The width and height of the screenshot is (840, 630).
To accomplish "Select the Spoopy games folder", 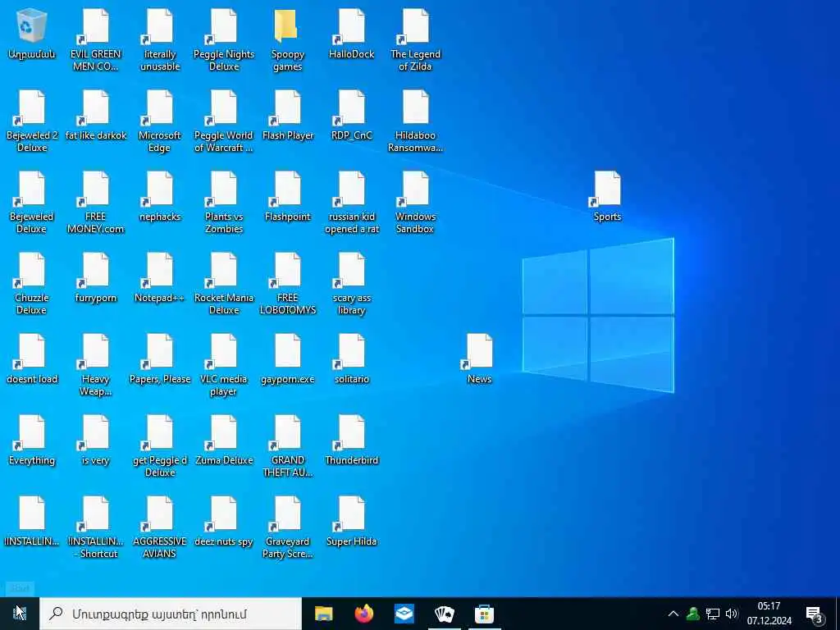I will tap(288, 39).
